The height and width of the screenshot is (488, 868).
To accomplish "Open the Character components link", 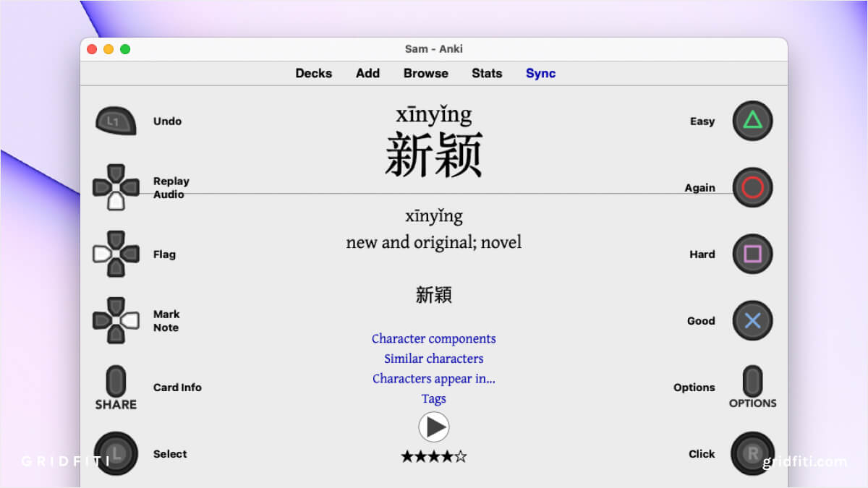I will click(x=434, y=338).
